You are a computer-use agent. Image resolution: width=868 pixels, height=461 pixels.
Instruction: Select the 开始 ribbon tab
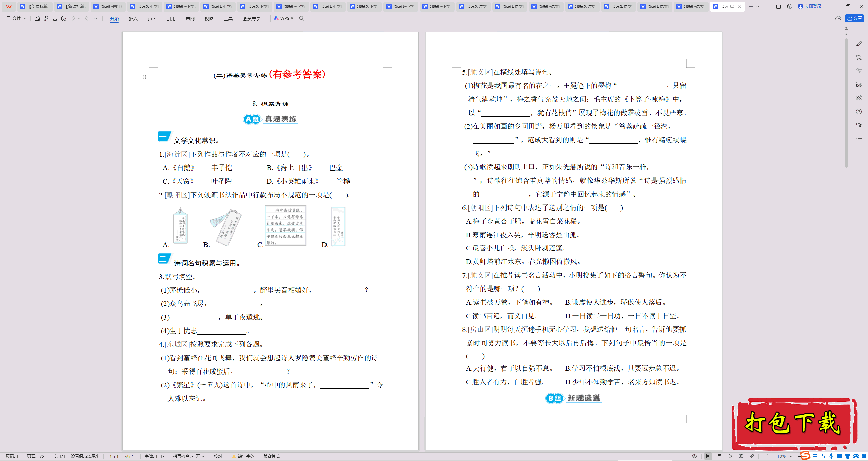pyautogui.click(x=114, y=19)
